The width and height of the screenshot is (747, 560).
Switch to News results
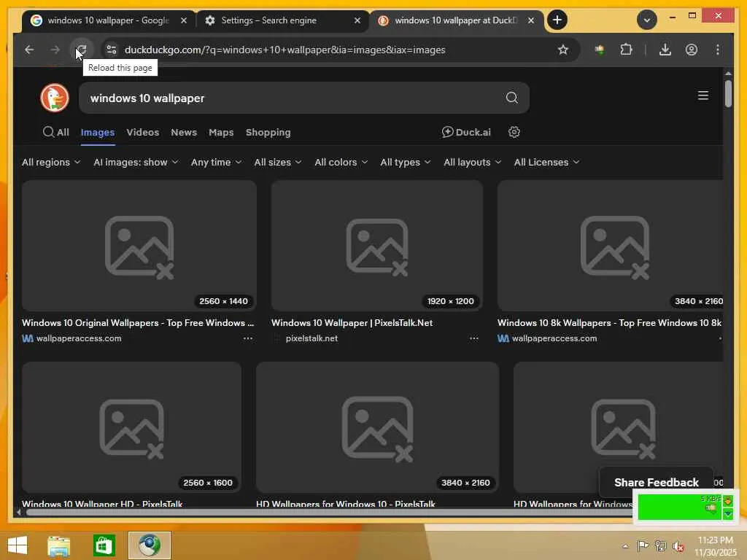(183, 133)
